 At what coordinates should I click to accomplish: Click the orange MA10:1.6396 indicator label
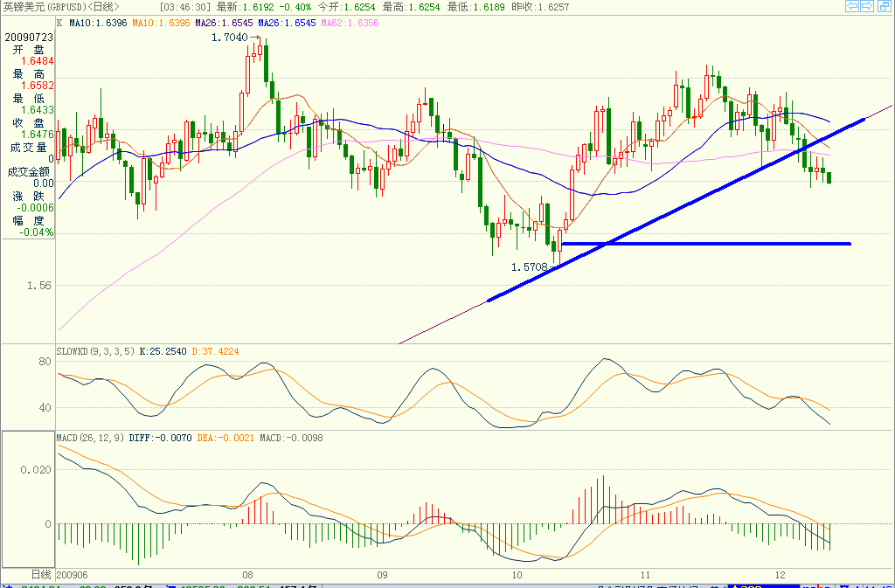point(161,23)
